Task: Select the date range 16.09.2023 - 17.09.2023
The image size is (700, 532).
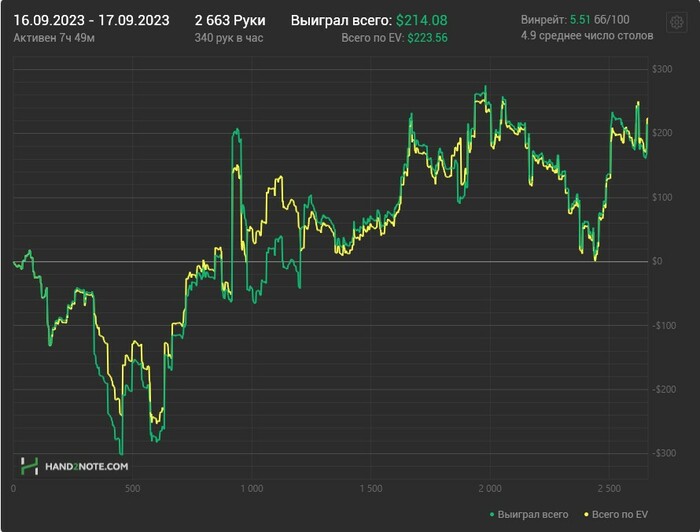Action: pos(91,20)
